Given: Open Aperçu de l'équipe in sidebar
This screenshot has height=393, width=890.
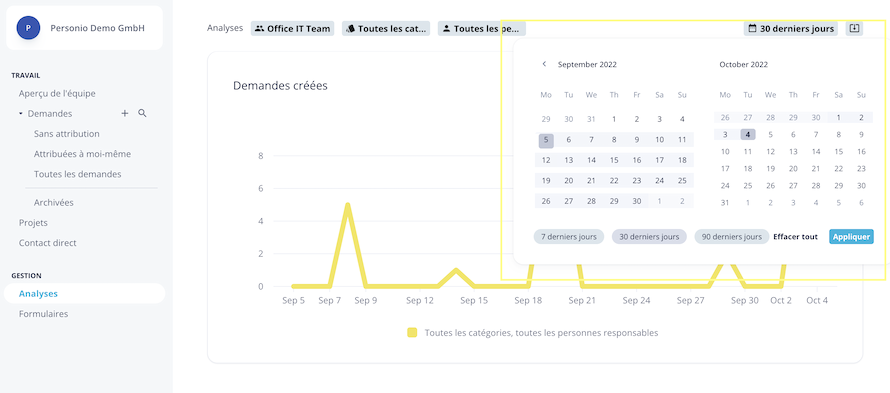Looking at the screenshot, I should pos(57,94).
